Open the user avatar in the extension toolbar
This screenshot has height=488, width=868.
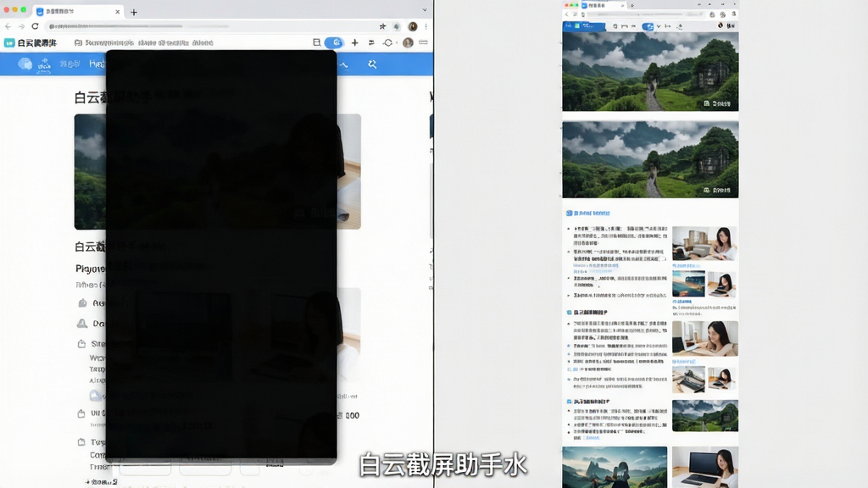point(408,42)
